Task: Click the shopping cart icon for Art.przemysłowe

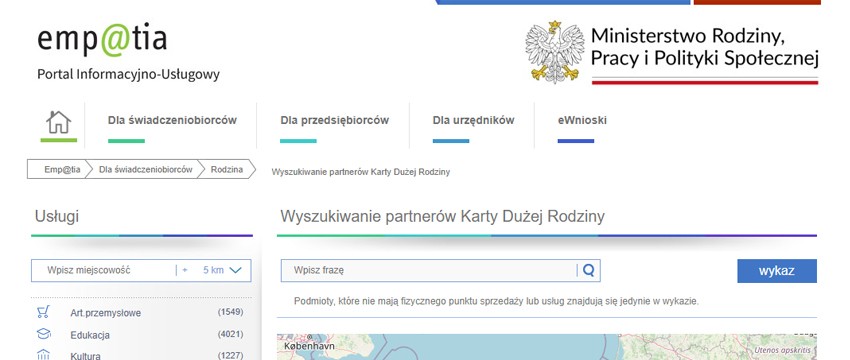Action: pyautogui.click(x=43, y=312)
